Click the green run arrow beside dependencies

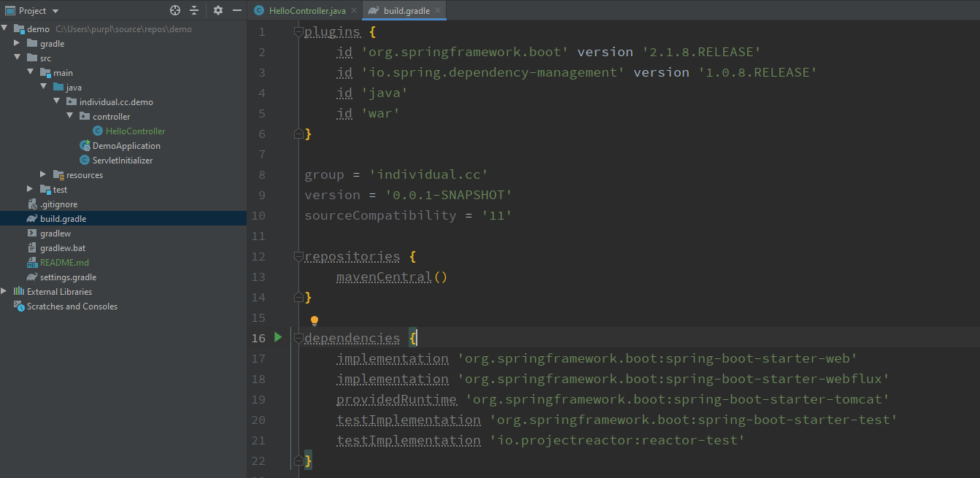click(x=278, y=337)
